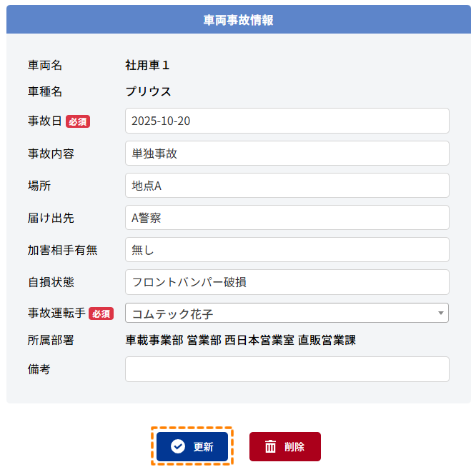Click the 所属部署 department value text

pyautogui.click(x=240, y=340)
